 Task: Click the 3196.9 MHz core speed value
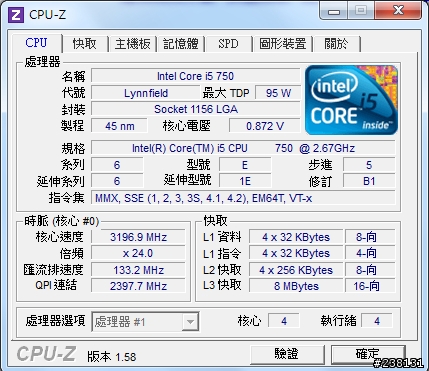pyautogui.click(x=138, y=237)
